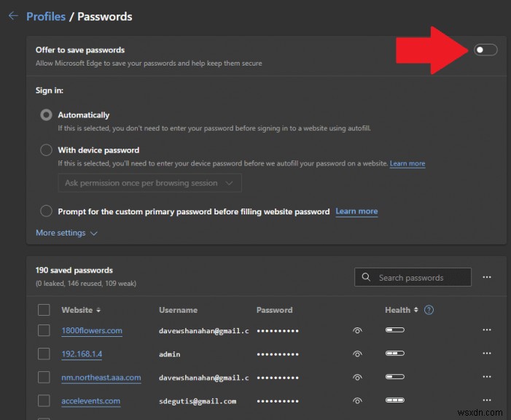Open Learn more link for custom primary password
Viewport: 511px width, 420px height.
[x=356, y=211]
